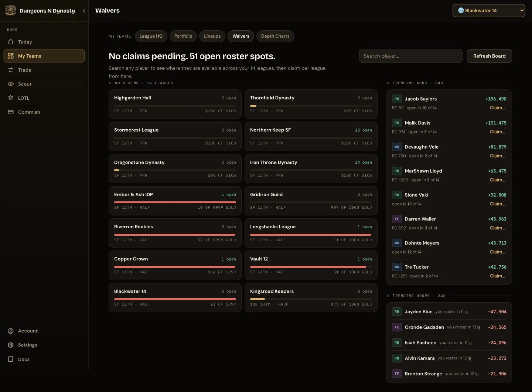Click the RB badge beside Sione Vaki
532x392 pixels.
pos(397,195)
